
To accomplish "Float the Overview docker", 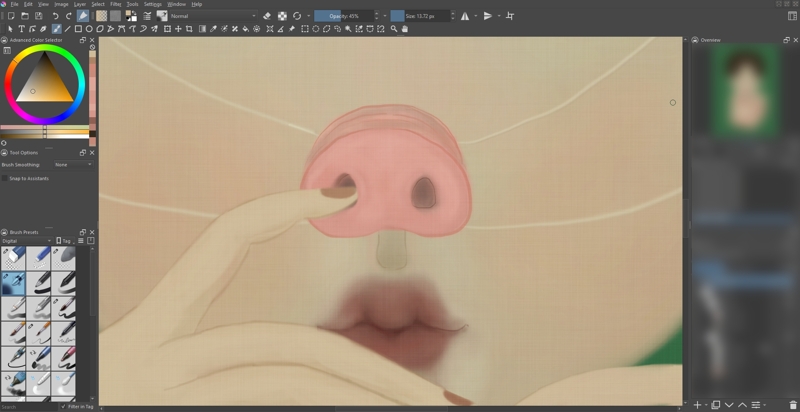I will tap(786, 40).
